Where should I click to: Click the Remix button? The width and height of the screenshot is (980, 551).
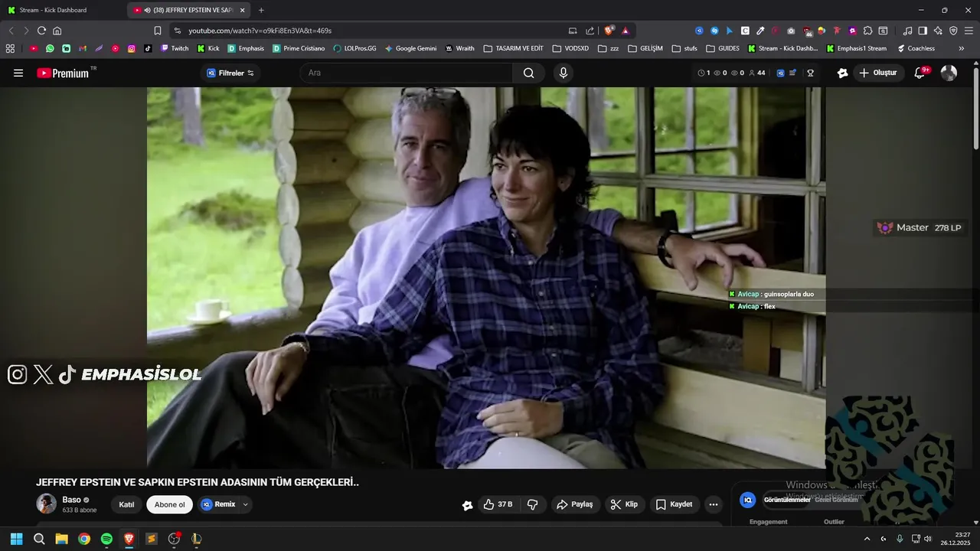[218, 504]
